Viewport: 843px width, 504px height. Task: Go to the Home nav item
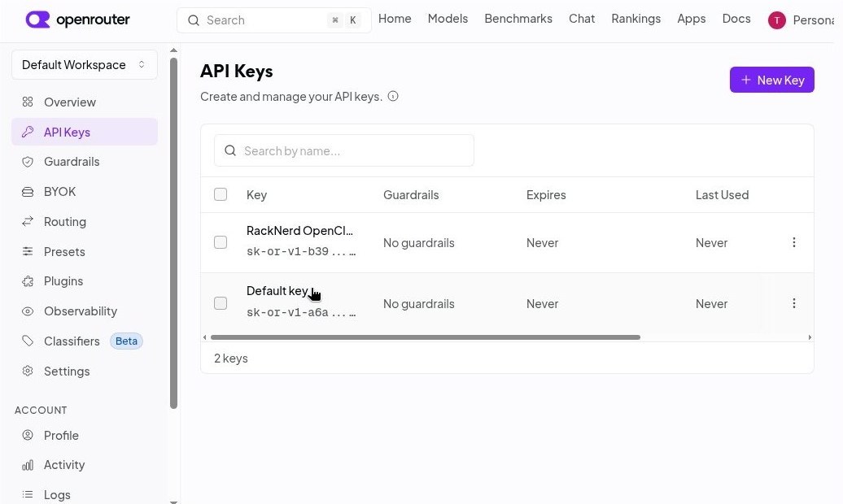395,18
